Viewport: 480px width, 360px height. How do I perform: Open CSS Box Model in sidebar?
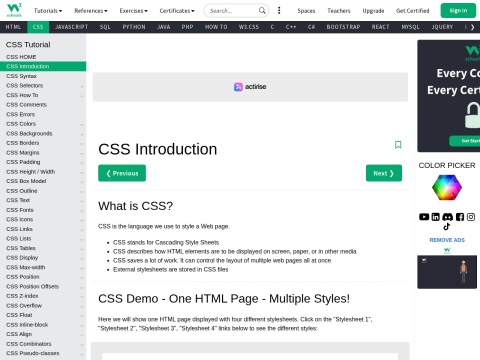coord(43,181)
